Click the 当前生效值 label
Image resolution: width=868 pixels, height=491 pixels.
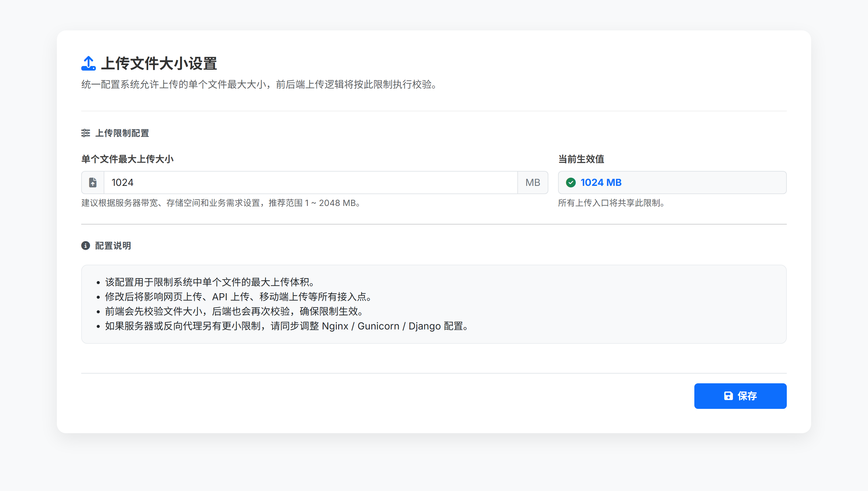coord(581,159)
